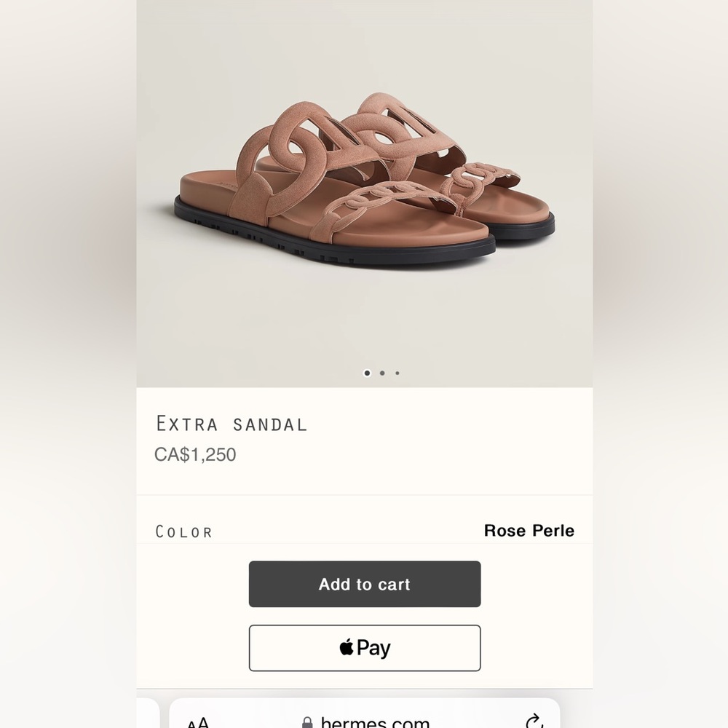Image resolution: width=728 pixels, height=728 pixels.
Task: Check out with the Apple Pay button
Action: 365,648
